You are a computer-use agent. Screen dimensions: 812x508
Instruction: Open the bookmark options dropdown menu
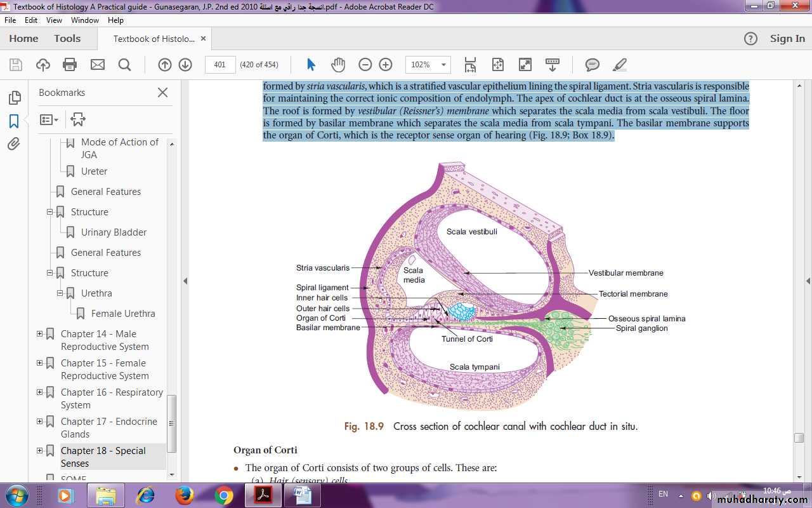pos(49,119)
